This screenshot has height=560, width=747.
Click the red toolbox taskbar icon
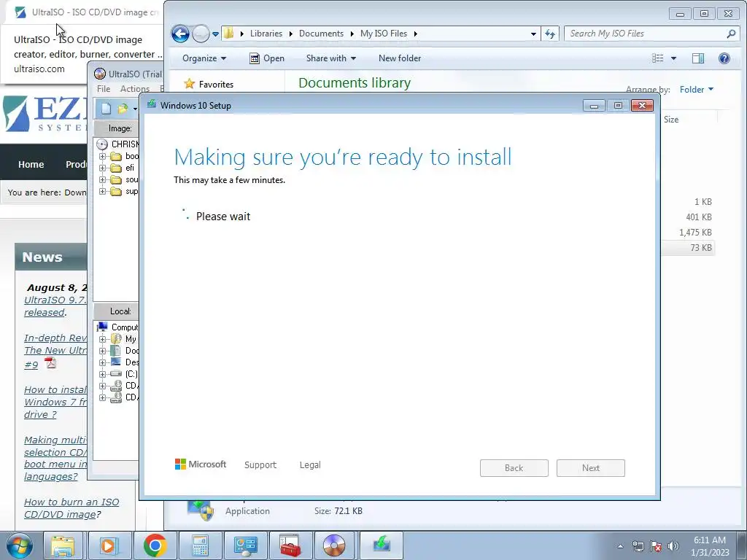[x=290, y=545]
